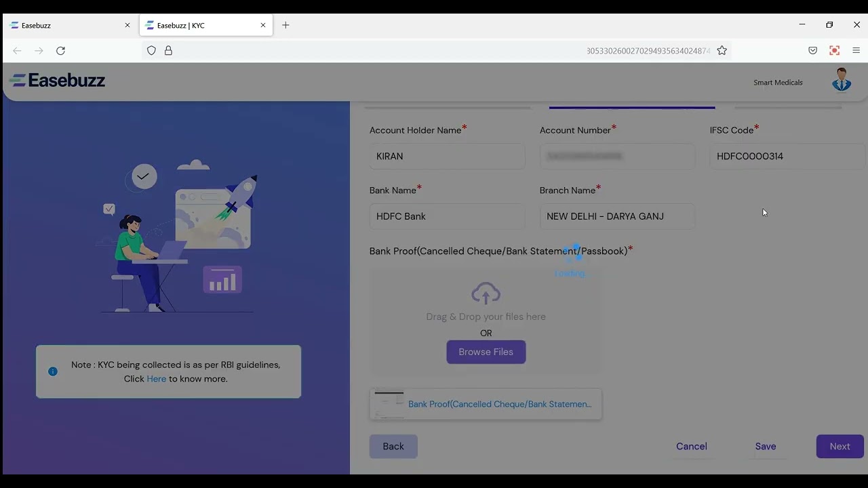Click the Account Number field
This screenshot has width=868, height=488.
[617, 156]
